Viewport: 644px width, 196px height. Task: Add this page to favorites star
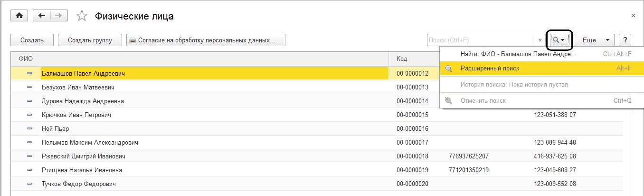(82, 16)
